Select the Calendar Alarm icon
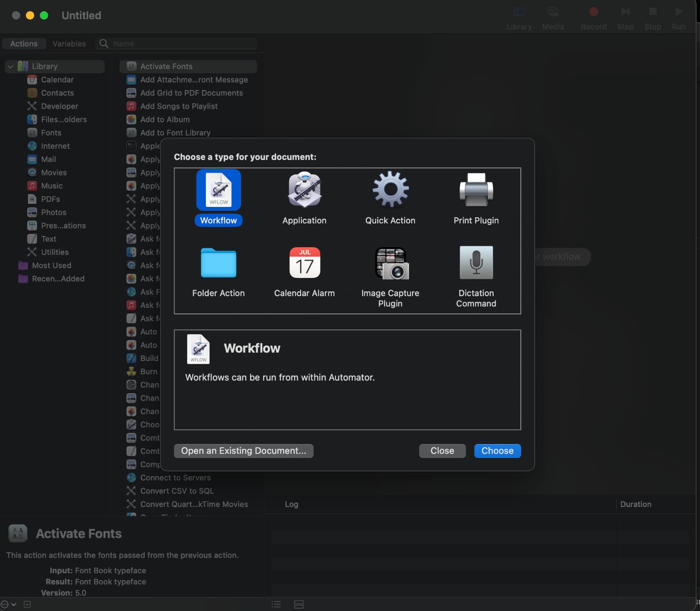Screen dimensions: 700x611 pos(305,263)
